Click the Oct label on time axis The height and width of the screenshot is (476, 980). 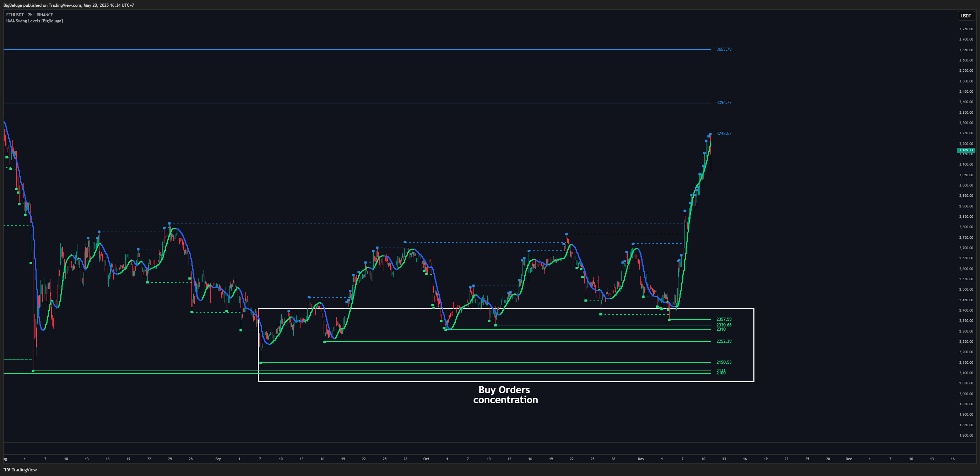pyautogui.click(x=426, y=459)
